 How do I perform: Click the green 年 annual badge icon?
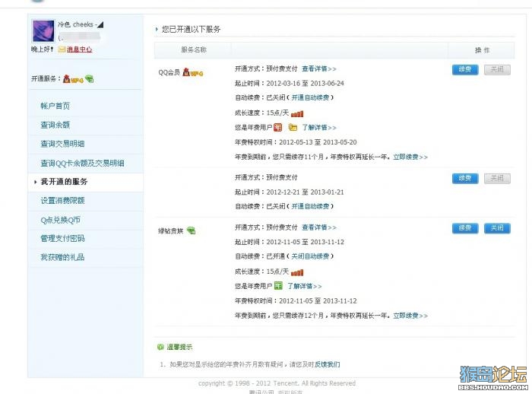coord(278,286)
